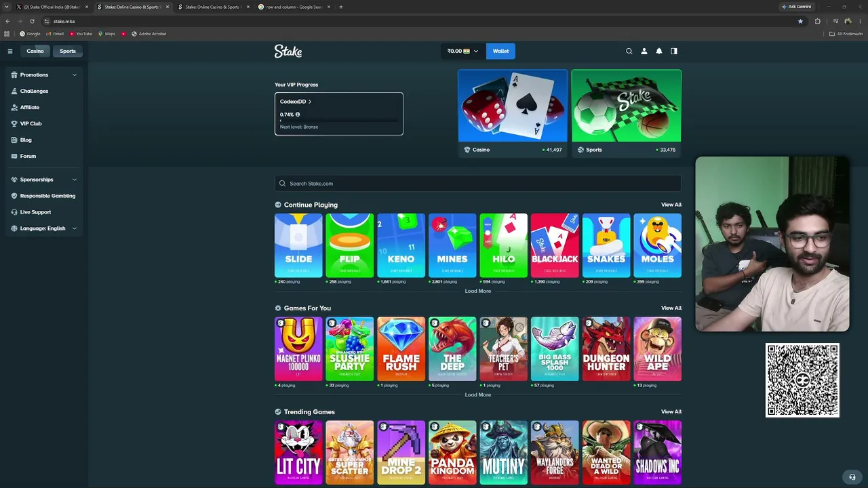Viewport: 868px width, 488px height.
Task: Click the Stake logo
Action: pyautogui.click(x=288, y=52)
